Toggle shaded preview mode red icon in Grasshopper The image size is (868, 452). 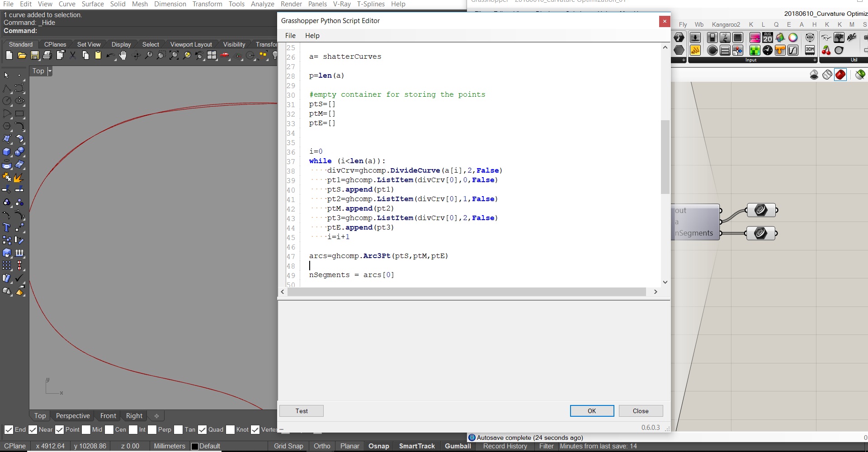(840, 75)
